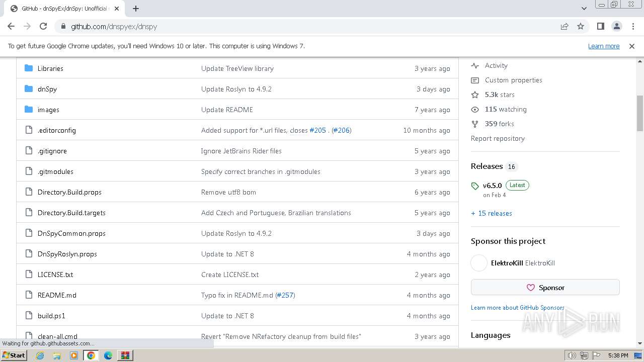Click the build.ps1 file icon

coord(29,316)
